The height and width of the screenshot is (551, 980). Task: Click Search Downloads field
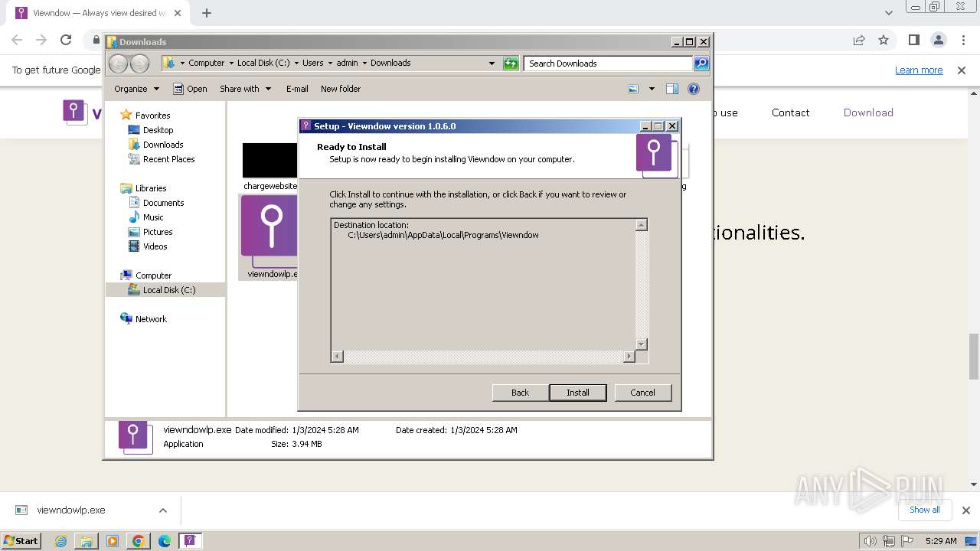(x=609, y=64)
